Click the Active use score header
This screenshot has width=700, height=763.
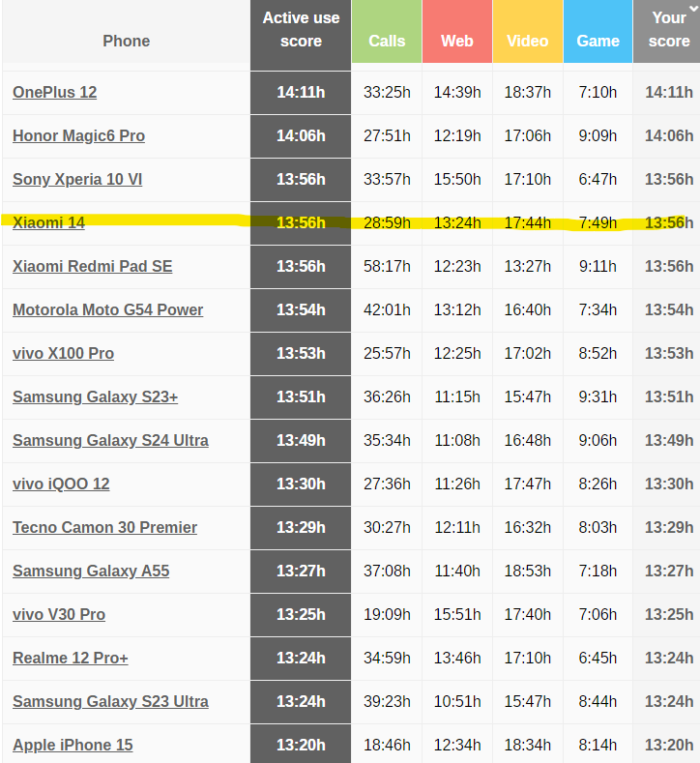(301, 30)
